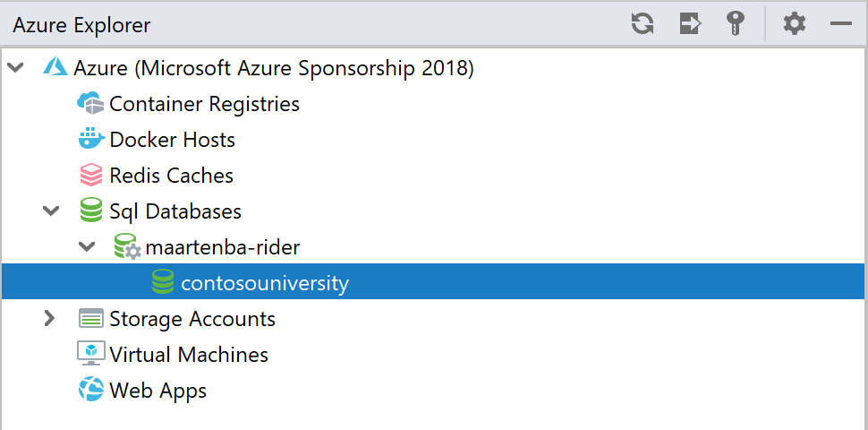This screenshot has height=430, width=868.
Task: Click the Azure Explorer panel title
Action: click(x=81, y=25)
